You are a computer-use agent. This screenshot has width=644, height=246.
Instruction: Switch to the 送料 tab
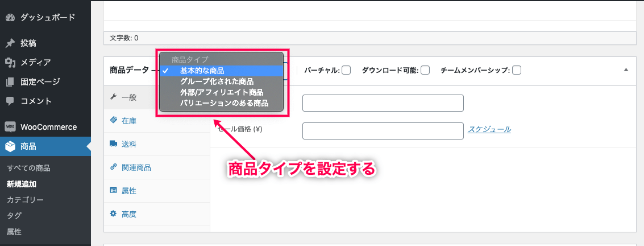pyautogui.click(x=157, y=144)
